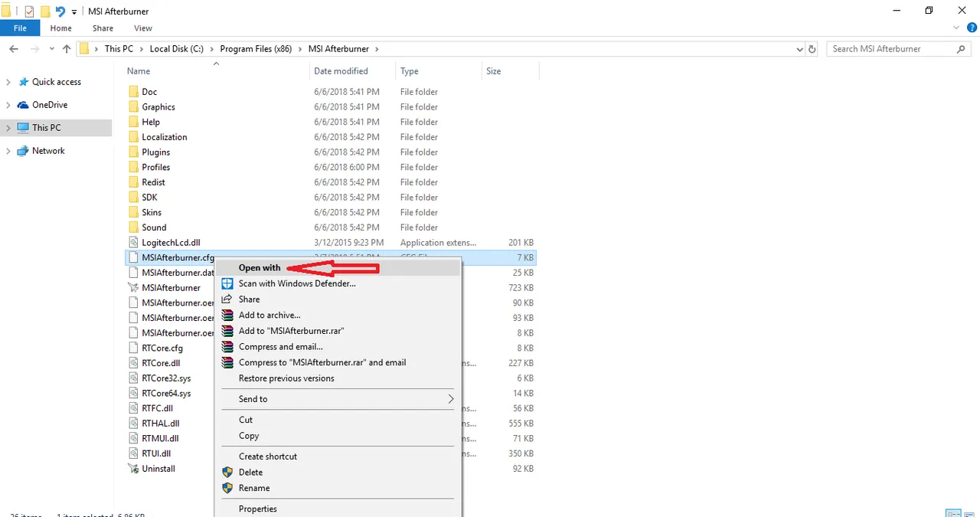Choose Properties in the context menu
This screenshot has height=517, width=980.
click(x=338, y=509)
